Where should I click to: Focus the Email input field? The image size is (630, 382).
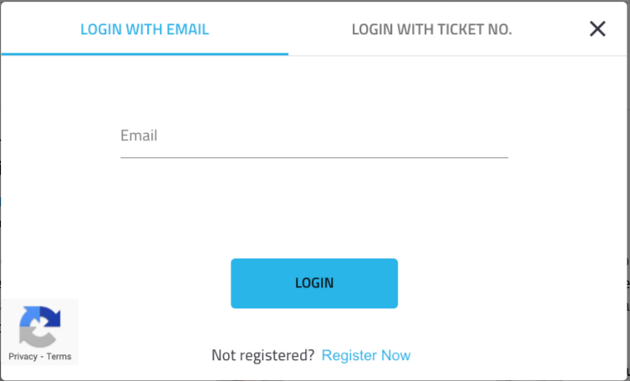click(x=314, y=139)
